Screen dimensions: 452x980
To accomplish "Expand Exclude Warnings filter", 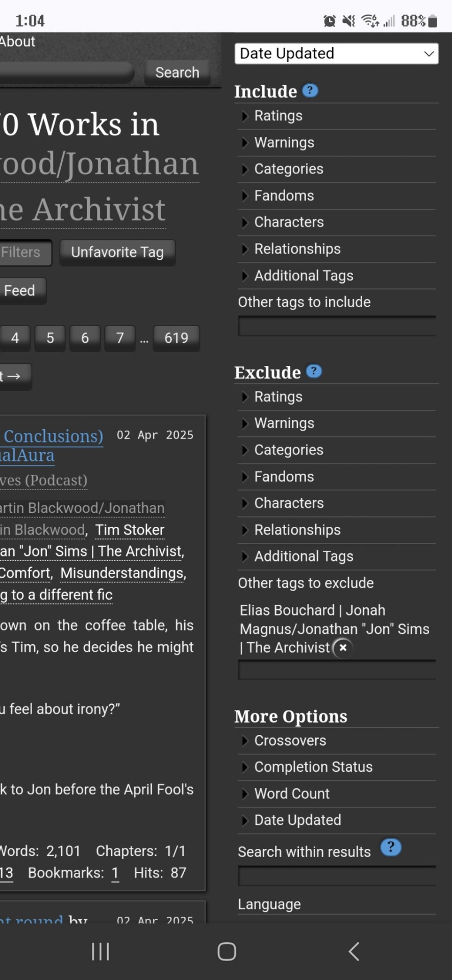I will point(337,423).
